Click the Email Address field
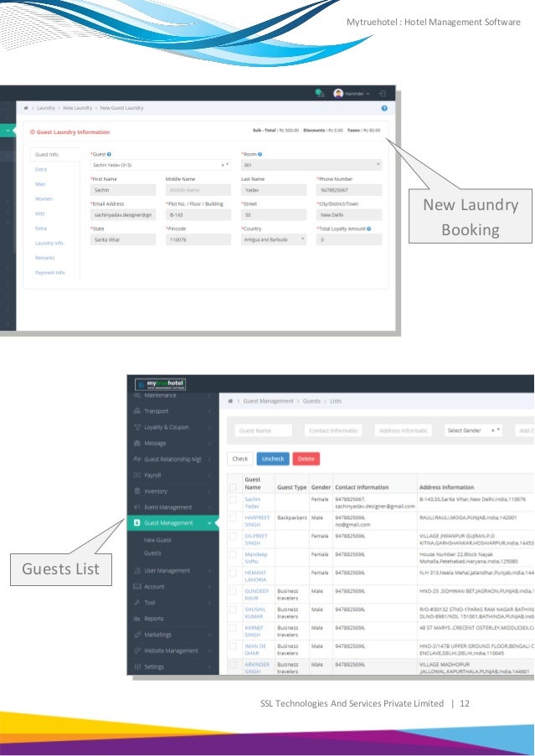This screenshot has height=756, width=535. point(123,215)
